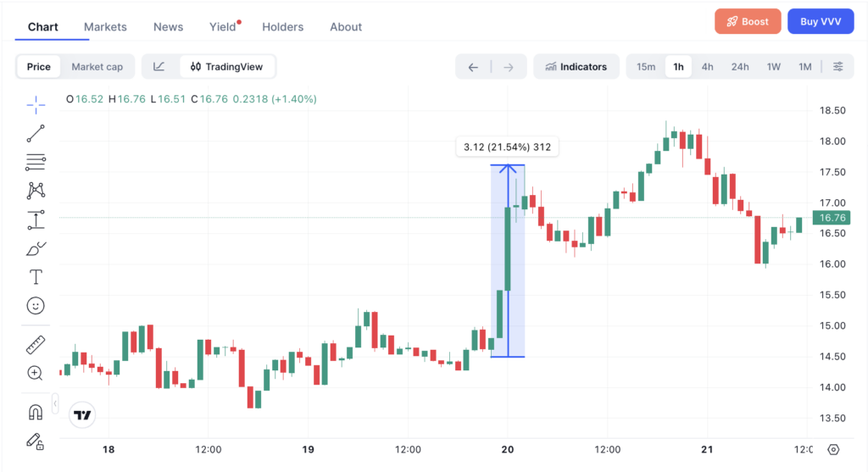The image size is (868, 472).
Task: Select the XABCD pattern tool
Action: click(x=36, y=191)
